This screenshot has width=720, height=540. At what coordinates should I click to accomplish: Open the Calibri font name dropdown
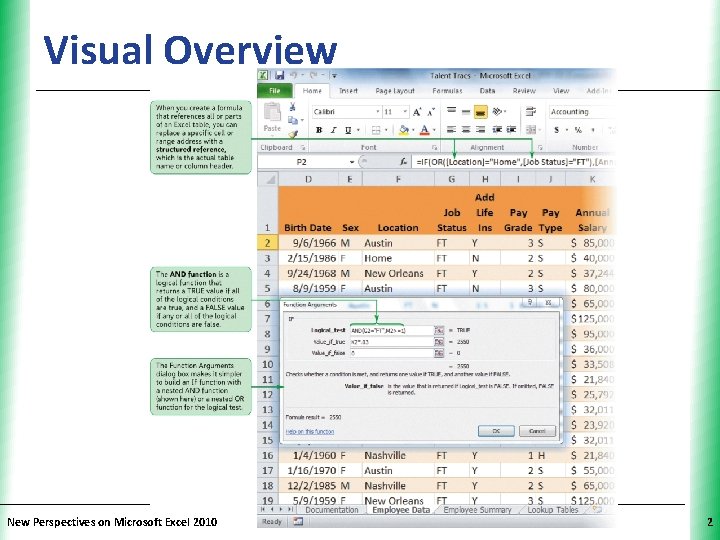378,112
